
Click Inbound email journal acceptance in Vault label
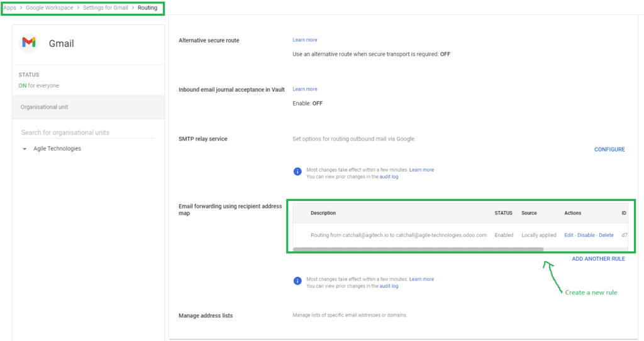[231, 89]
